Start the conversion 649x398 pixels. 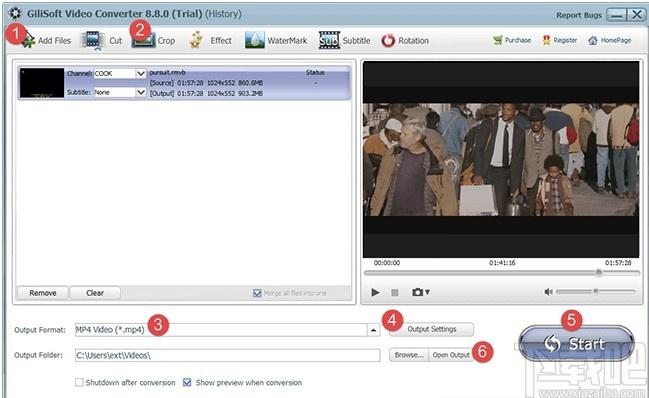pos(577,343)
